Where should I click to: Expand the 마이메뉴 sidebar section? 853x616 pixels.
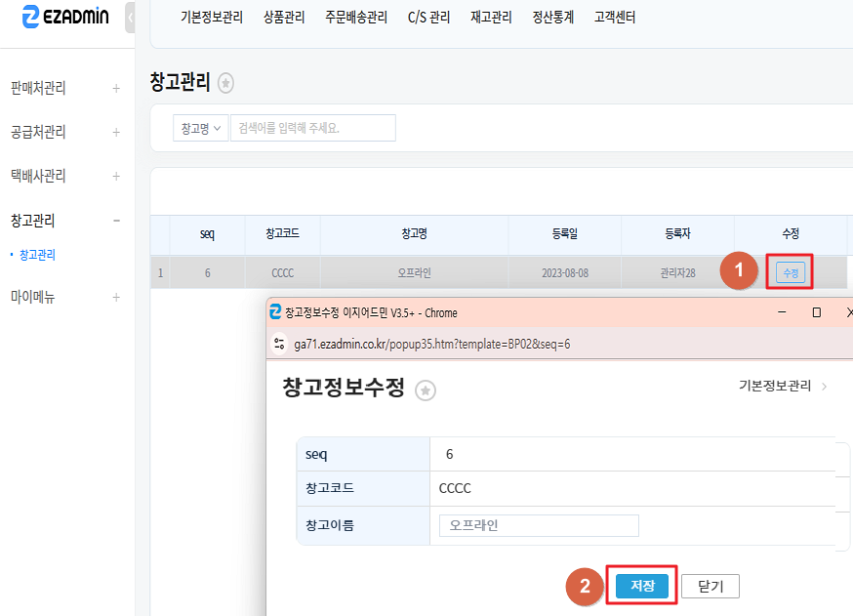coord(116,297)
